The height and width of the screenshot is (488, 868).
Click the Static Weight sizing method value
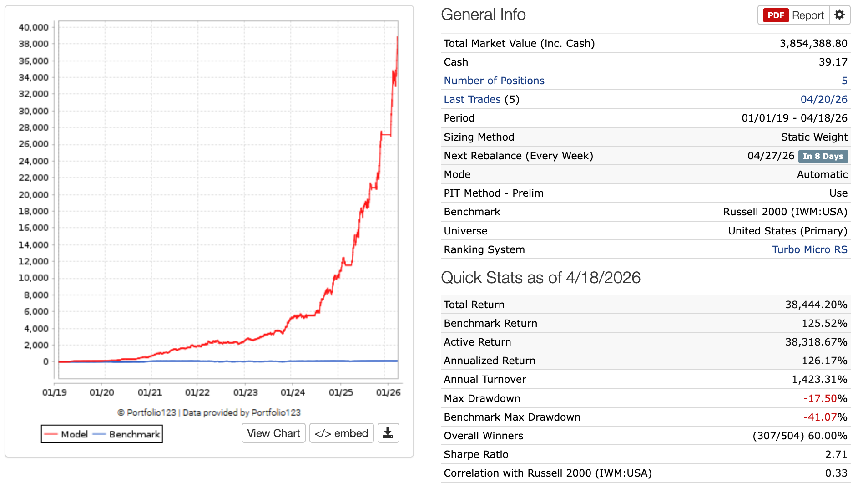(x=814, y=137)
